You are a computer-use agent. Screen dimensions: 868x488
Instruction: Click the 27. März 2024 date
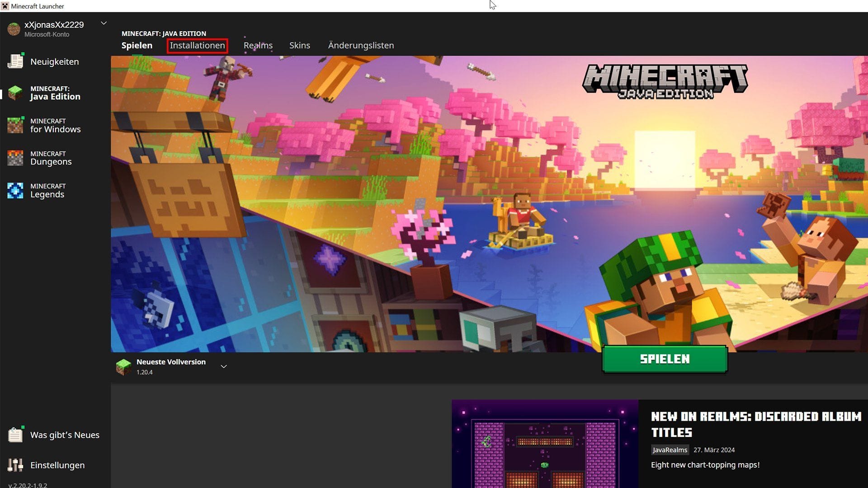pyautogui.click(x=714, y=450)
